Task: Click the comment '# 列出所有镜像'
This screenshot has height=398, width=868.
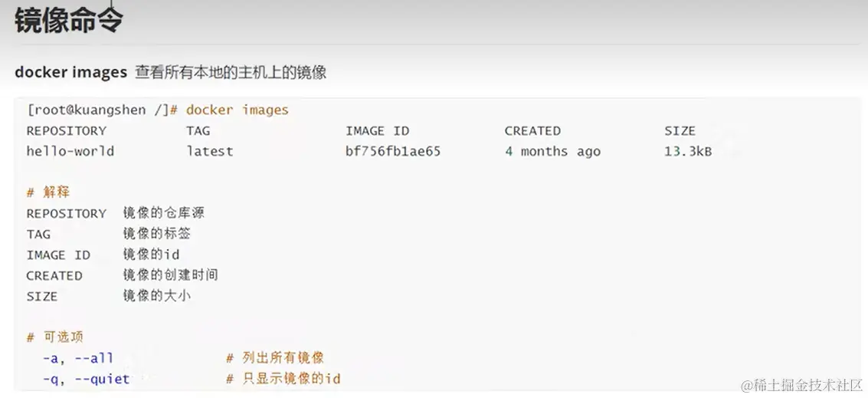Action: click(275, 358)
